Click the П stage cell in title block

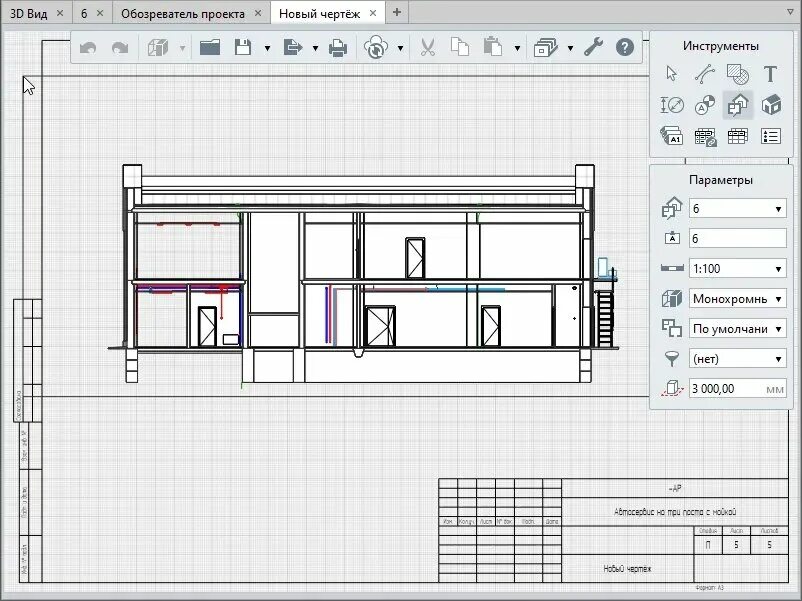pyautogui.click(x=708, y=545)
